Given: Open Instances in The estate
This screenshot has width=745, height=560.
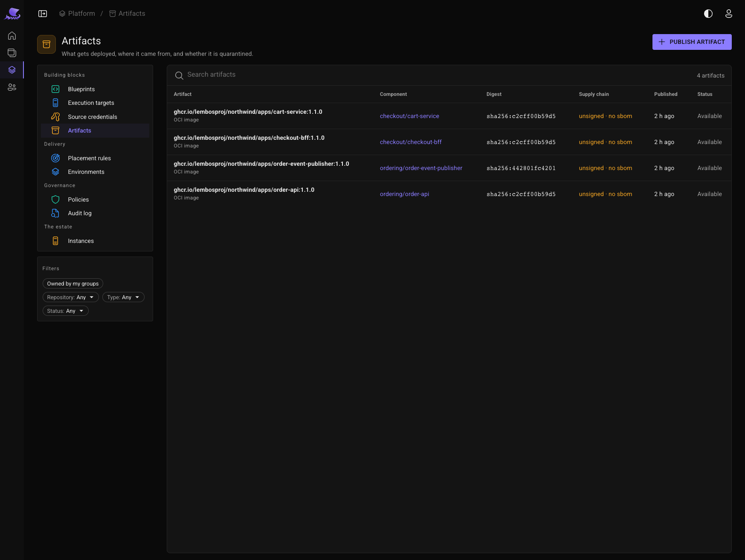Looking at the screenshot, I should point(95,241).
